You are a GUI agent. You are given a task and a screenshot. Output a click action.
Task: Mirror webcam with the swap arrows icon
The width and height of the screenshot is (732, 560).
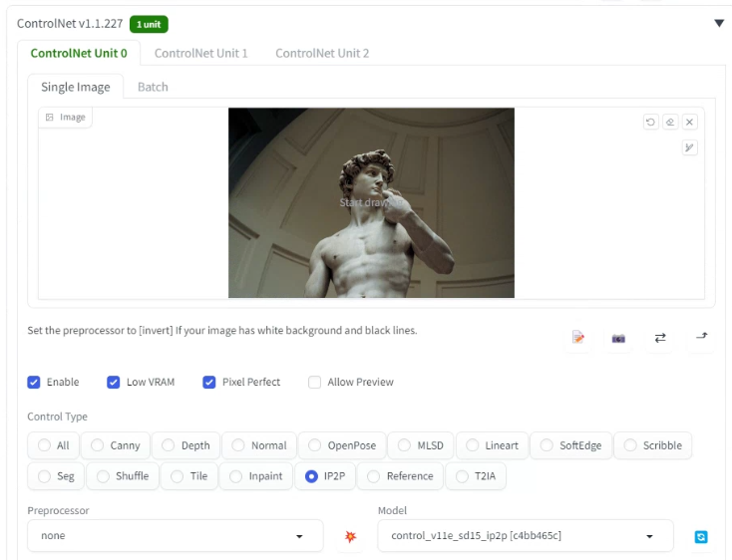pos(659,338)
